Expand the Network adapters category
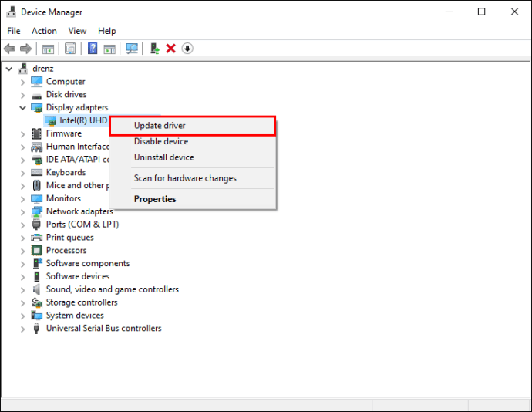This screenshot has width=532, height=412. pyautogui.click(x=22, y=212)
